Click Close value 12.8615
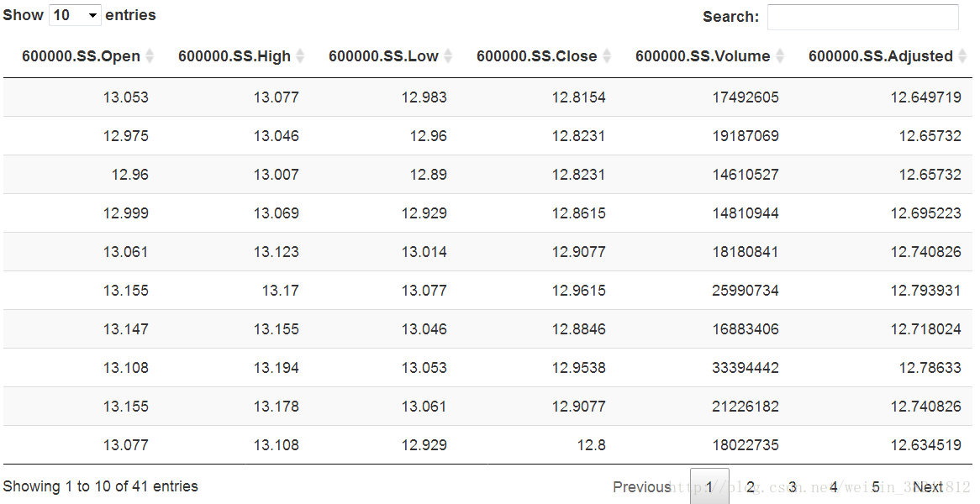This screenshot has height=504, width=980. [579, 213]
